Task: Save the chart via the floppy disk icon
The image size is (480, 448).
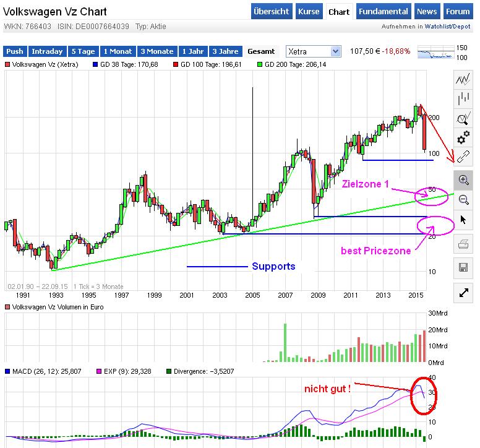Action: point(463,268)
